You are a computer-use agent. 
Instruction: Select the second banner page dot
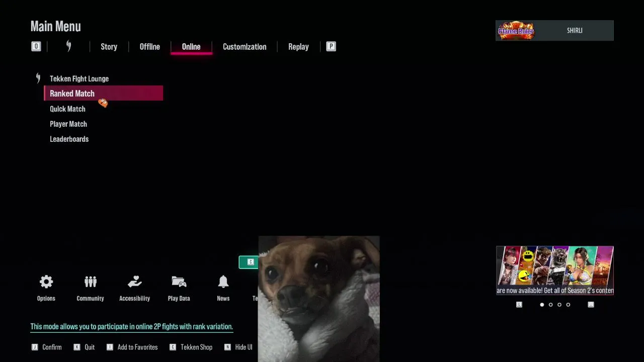550,304
